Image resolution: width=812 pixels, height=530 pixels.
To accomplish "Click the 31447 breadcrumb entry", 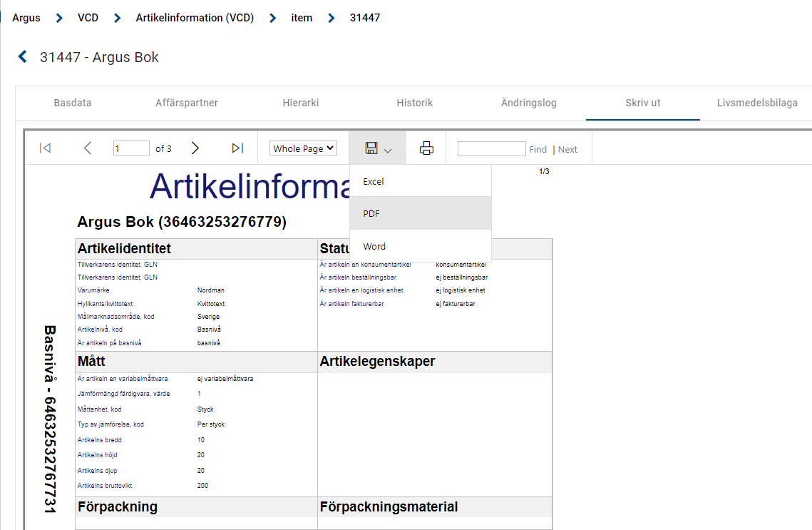I will click(364, 18).
